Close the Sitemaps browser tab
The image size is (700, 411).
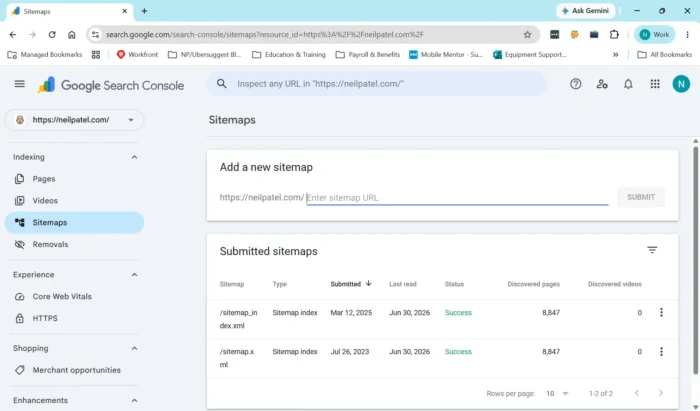pyautogui.click(x=125, y=11)
